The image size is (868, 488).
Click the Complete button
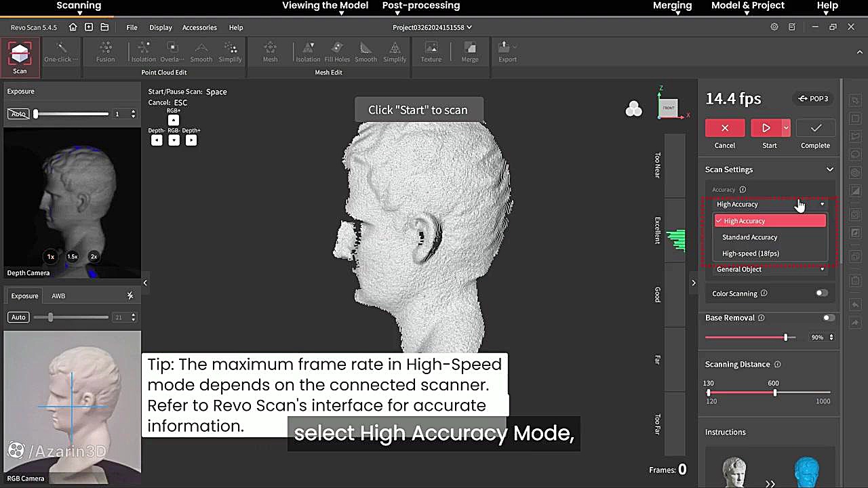click(815, 129)
